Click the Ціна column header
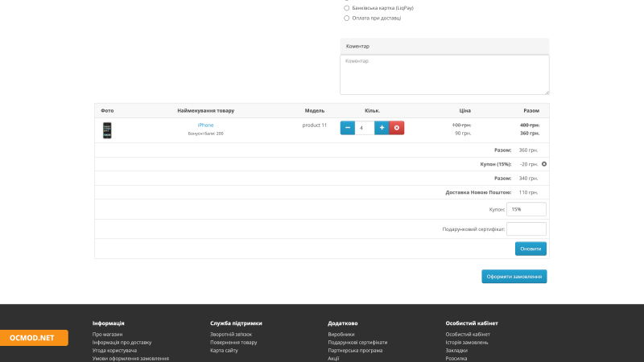 [464, 111]
